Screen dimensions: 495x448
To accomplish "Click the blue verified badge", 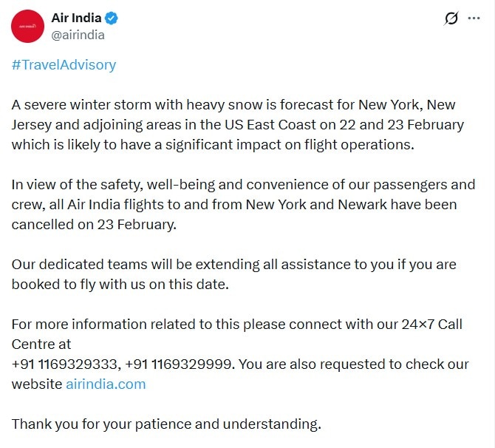I will coord(112,18).
